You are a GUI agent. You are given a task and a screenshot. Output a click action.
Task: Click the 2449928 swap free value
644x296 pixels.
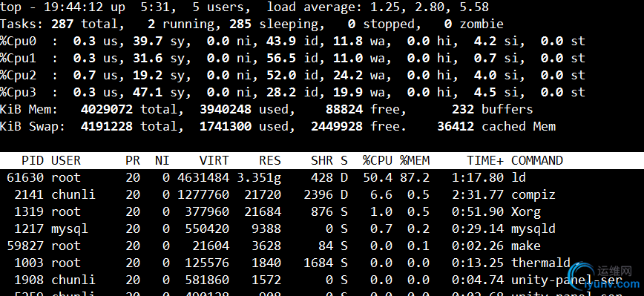click(x=337, y=126)
